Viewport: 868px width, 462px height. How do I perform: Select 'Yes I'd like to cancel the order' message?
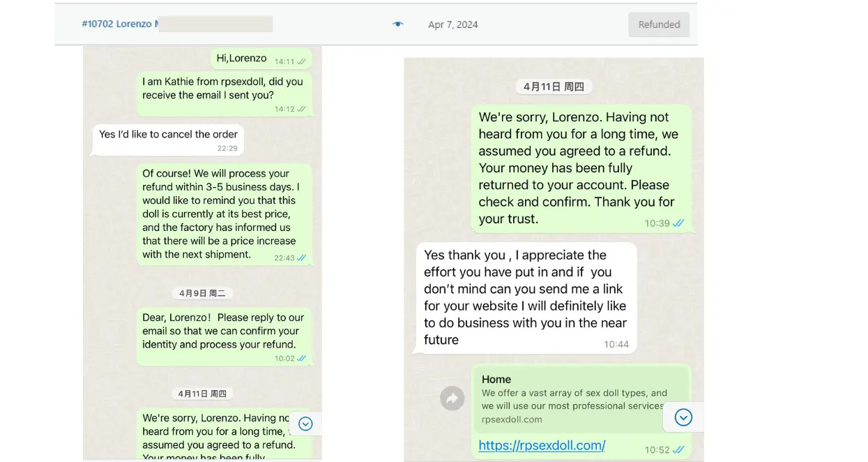[169, 140]
